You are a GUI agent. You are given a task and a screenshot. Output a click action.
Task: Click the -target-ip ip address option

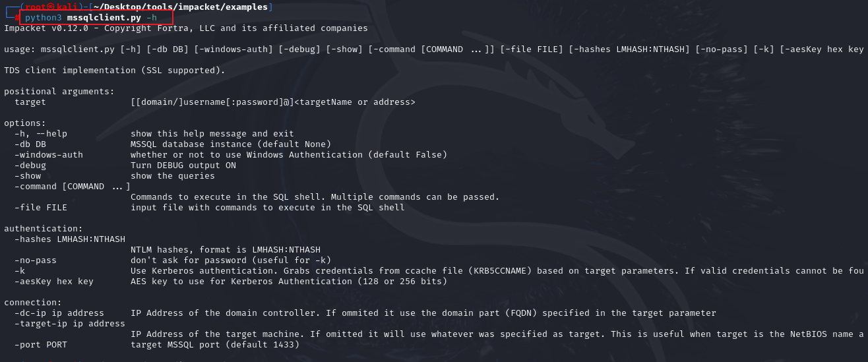coord(70,324)
